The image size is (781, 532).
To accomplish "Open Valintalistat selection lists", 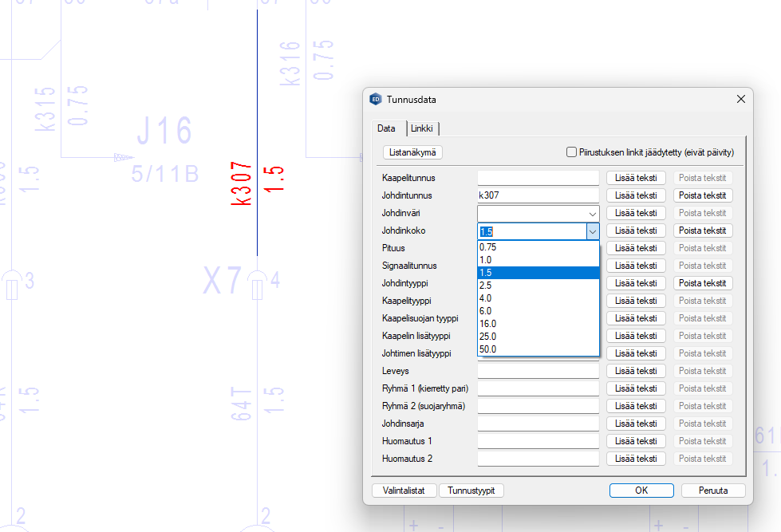I will [x=404, y=491].
